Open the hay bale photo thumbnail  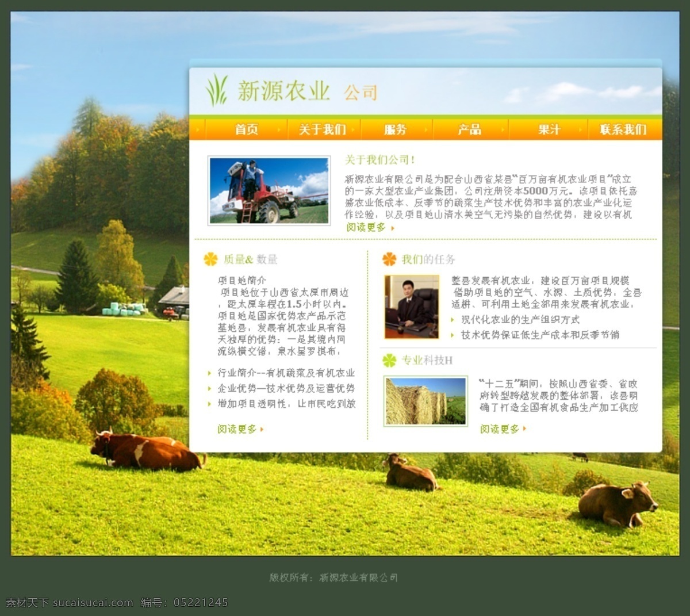pos(425,401)
